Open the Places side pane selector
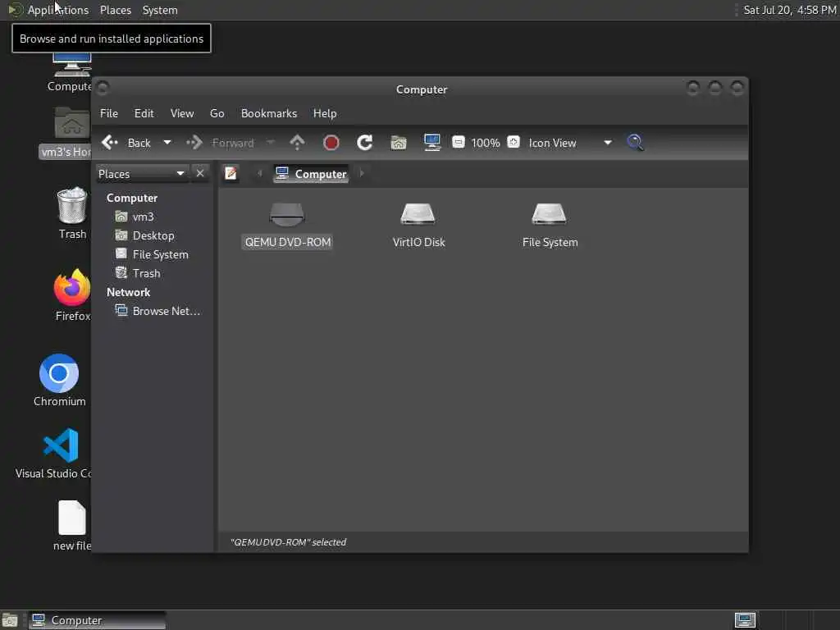Screen dimensions: 840x630 tap(142, 174)
